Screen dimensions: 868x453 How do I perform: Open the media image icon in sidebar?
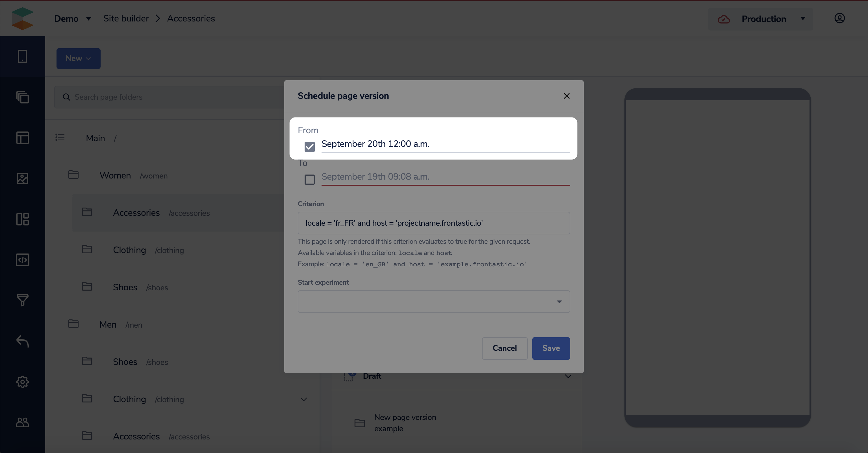(22, 178)
